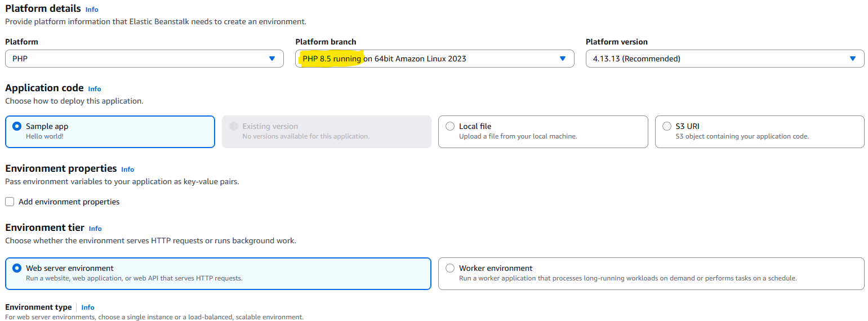Click the 'Environment tier' heading text
Viewport: 868px width, 321px height.
tap(45, 228)
